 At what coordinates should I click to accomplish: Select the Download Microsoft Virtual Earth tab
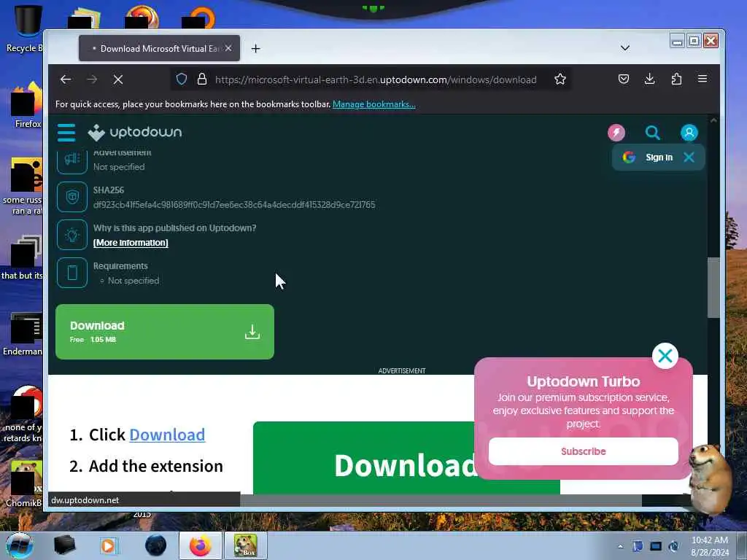click(159, 48)
